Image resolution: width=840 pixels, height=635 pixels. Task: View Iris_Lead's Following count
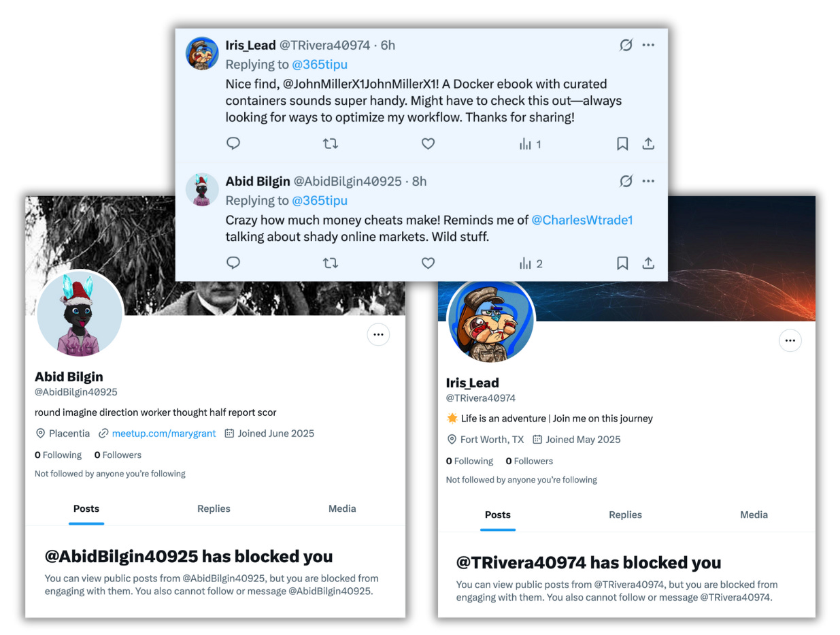pyautogui.click(x=469, y=461)
